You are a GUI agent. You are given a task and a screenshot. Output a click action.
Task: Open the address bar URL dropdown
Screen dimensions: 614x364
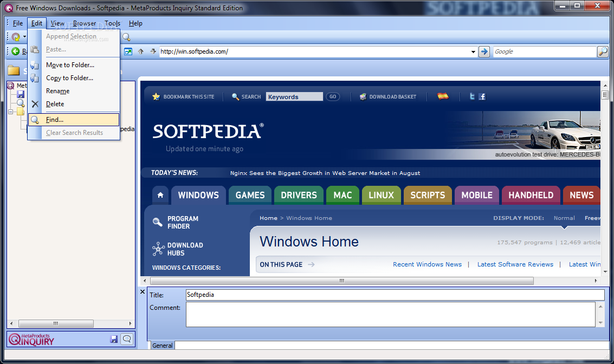click(x=473, y=51)
